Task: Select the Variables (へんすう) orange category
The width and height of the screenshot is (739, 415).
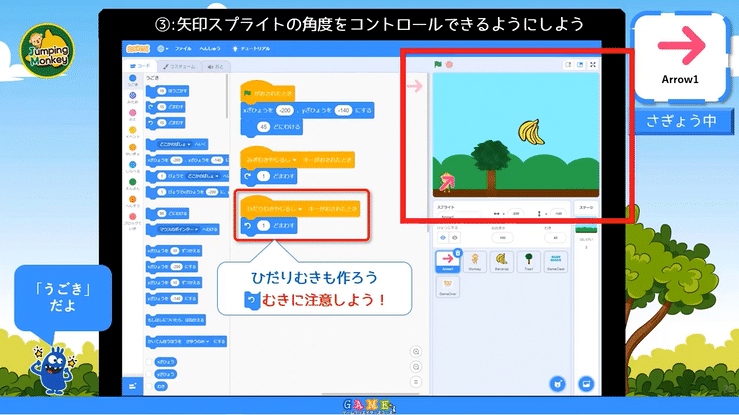Action: 132,202
